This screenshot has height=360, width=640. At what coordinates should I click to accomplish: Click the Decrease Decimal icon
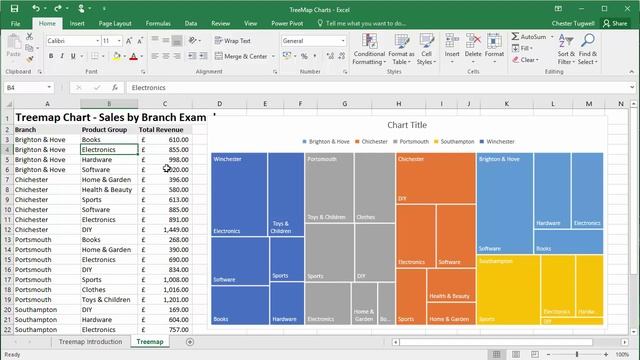(342, 56)
